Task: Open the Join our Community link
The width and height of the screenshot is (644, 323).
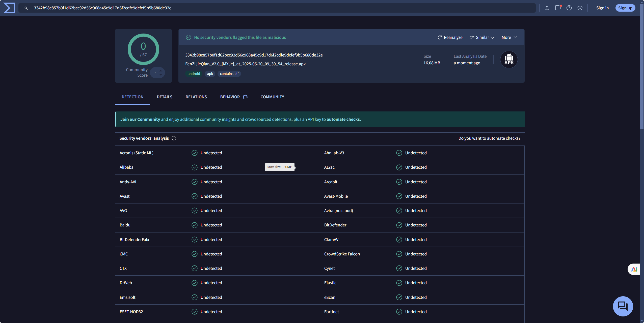Action: coord(140,119)
